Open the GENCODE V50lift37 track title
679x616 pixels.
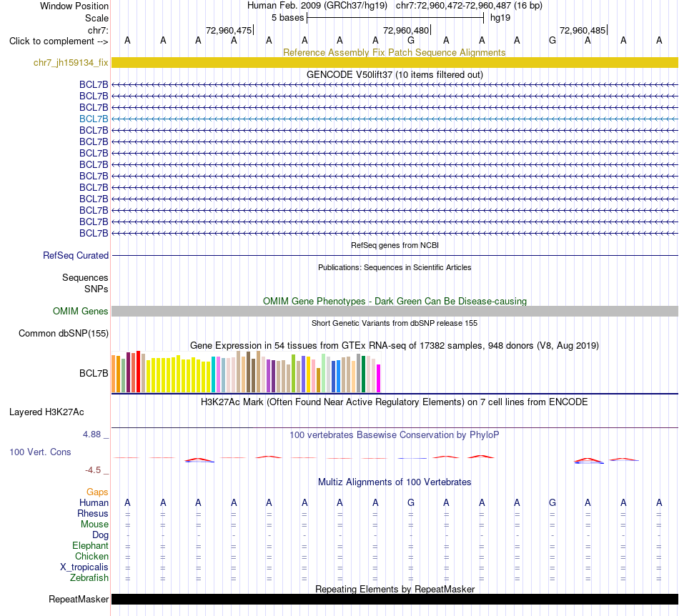395,74
